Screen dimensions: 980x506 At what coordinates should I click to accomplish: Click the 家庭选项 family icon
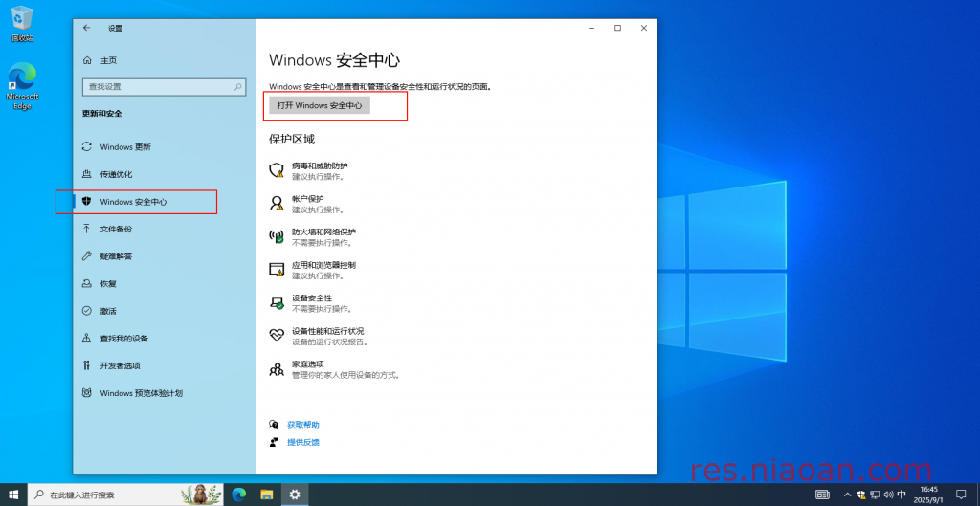[277, 369]
